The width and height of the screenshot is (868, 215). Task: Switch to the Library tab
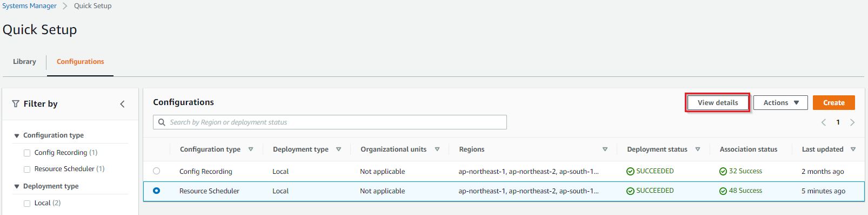click(24, 62)
